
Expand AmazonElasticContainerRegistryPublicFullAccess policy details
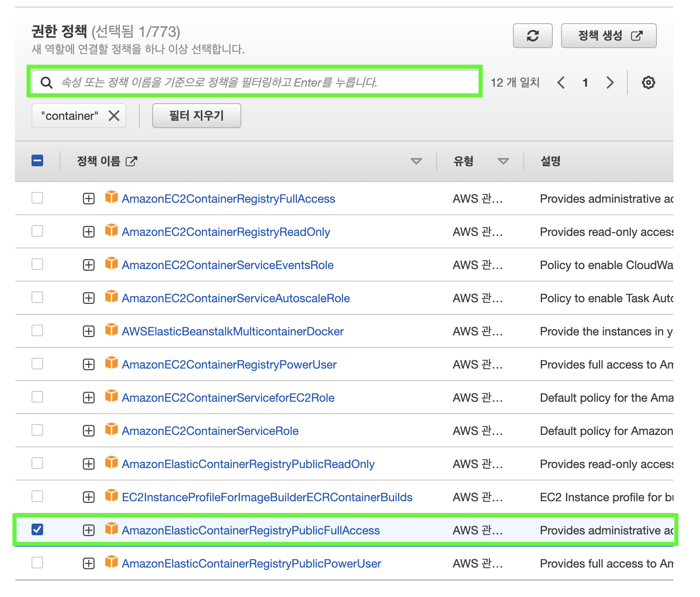point(89,530)
